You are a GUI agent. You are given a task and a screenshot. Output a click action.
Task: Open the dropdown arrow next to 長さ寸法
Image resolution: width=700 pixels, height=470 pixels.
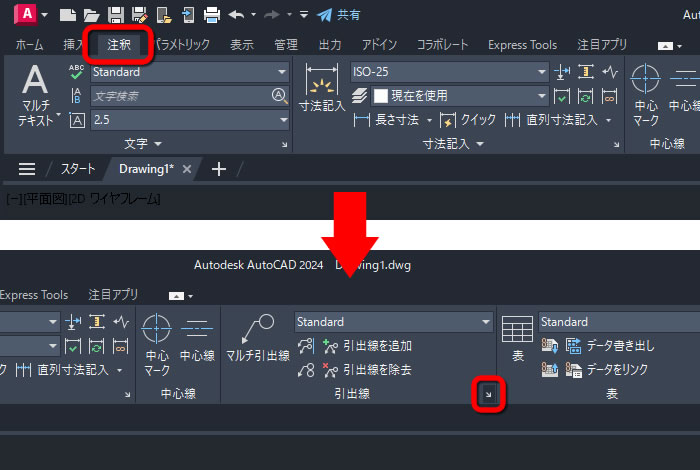click(429, 120)
